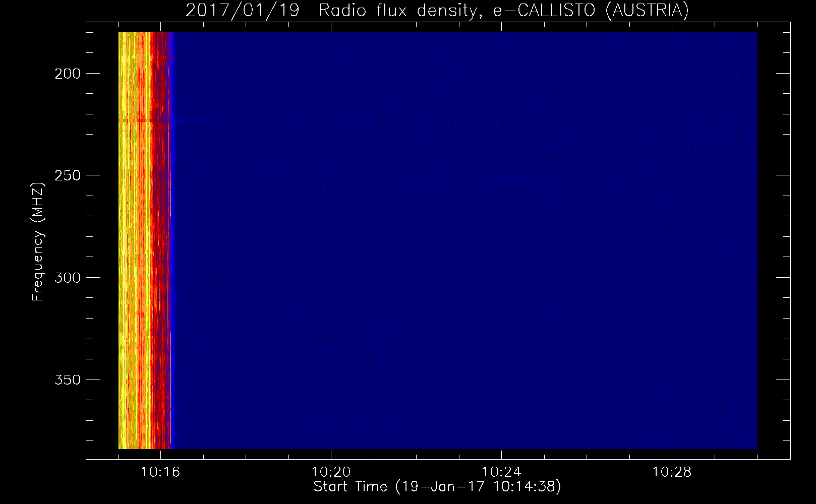
Task: Click the 200 frequency tick label
Action: (x=68, y=74)
